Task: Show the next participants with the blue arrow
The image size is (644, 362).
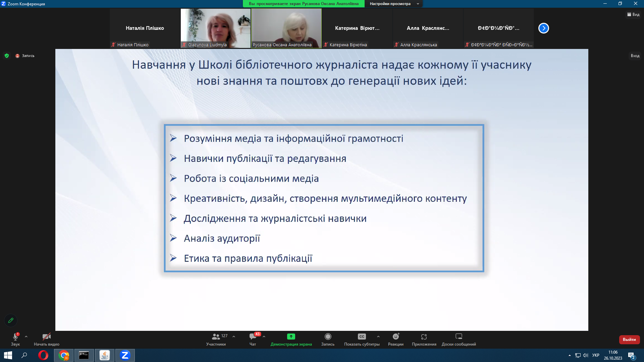Action: pyautogui.click(x=543, y=28)
